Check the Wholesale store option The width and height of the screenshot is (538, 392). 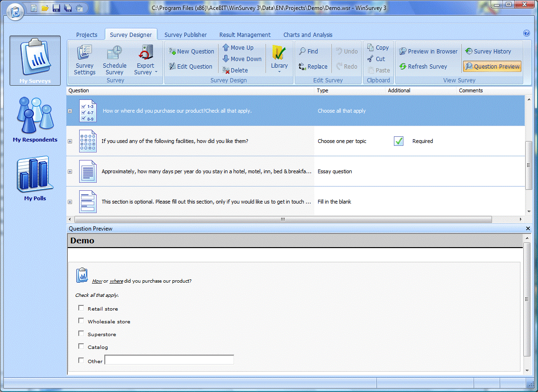coord(81,321)
